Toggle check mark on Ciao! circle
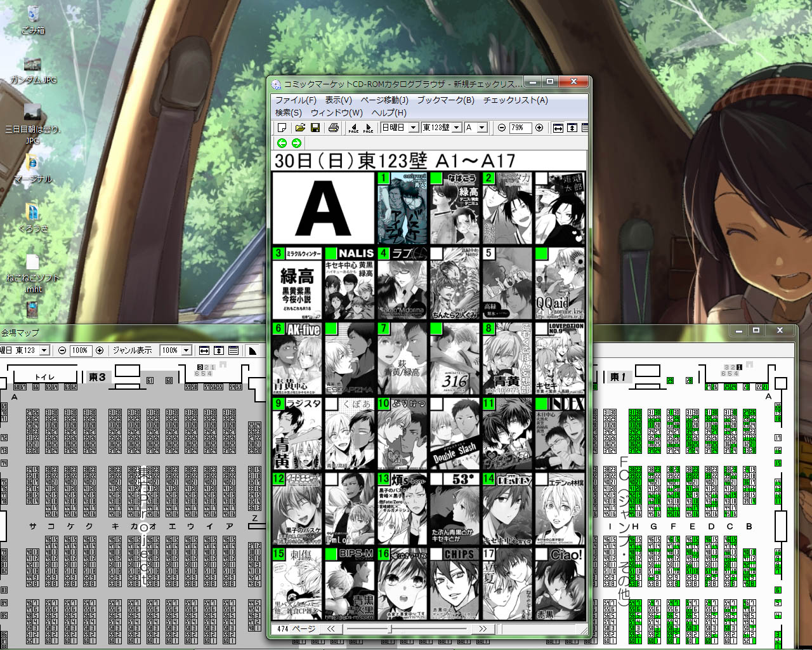 (x=541, y=554)
